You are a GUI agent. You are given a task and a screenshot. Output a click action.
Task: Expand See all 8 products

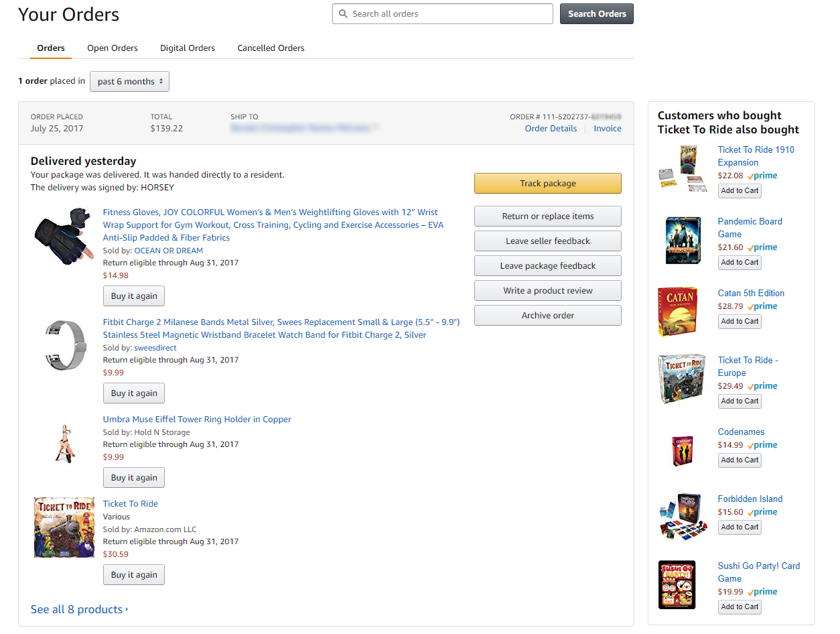pos(79,609)
